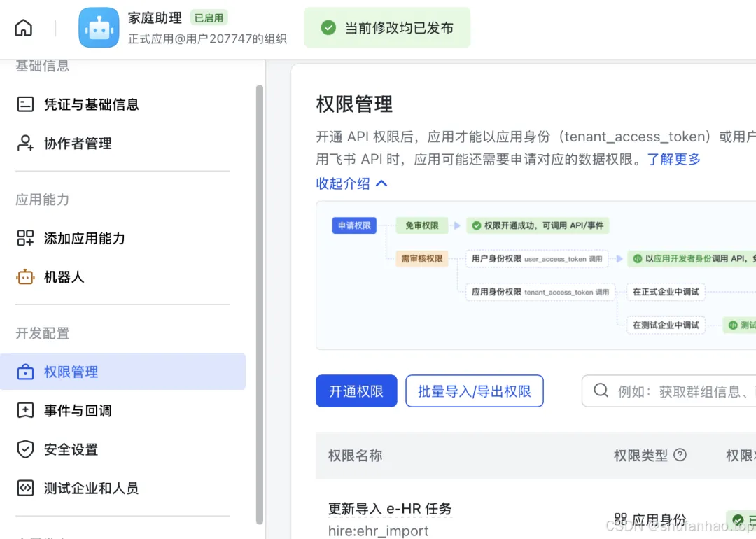The image size is (756, 539).
Task: Click the 申请权限 node in the diagram
Action: point(354,225)
